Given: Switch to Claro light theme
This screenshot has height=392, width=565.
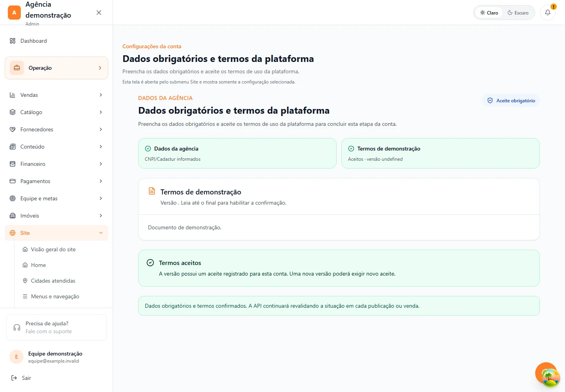Looking at the screenshot, I should coord(489,13).
